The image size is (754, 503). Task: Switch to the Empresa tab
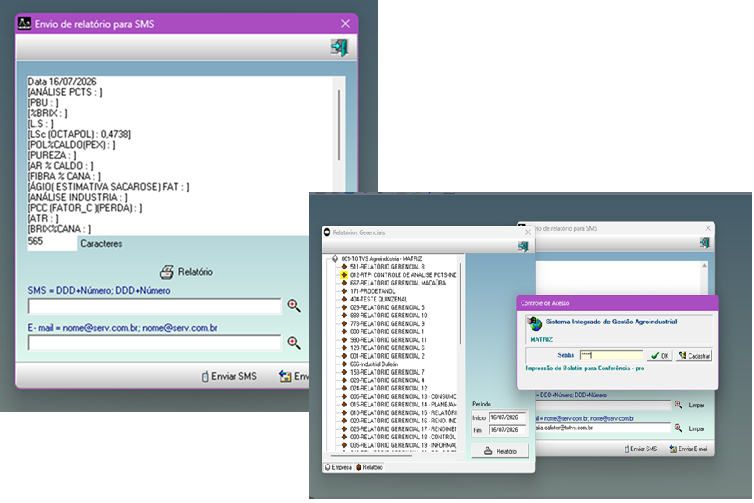coord(338,467)
